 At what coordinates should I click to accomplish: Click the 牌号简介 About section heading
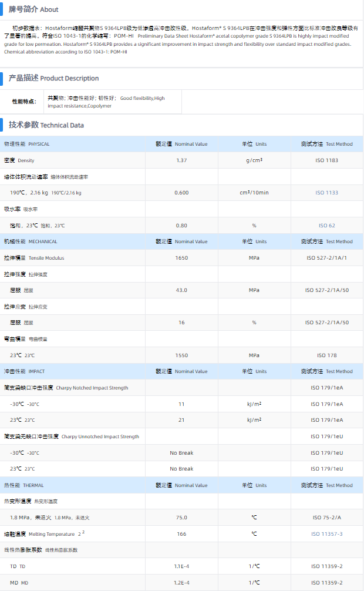(33, 9)
